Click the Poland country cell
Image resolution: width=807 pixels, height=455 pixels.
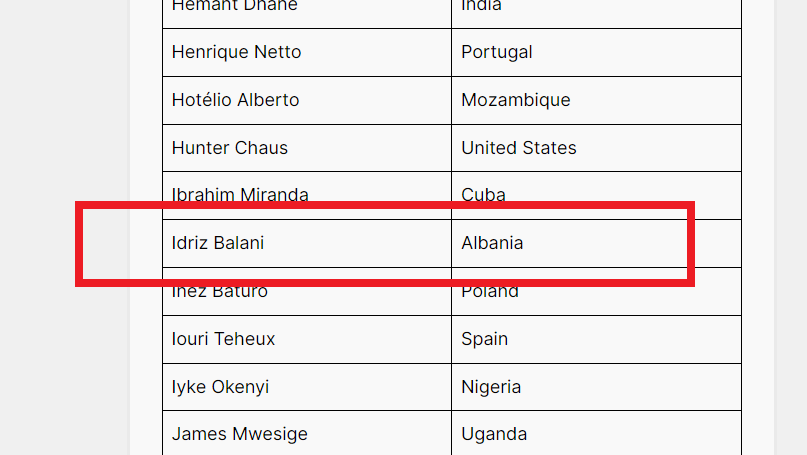[x=596, y=291]
